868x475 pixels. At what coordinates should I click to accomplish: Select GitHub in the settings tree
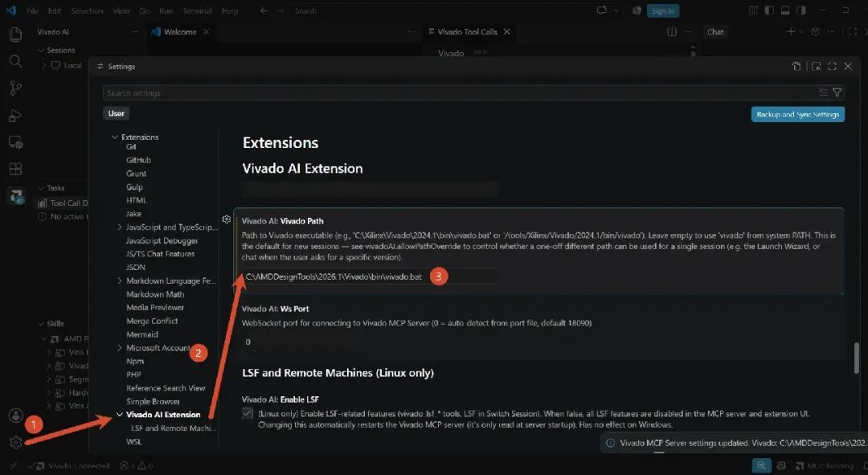coord(138,160)
